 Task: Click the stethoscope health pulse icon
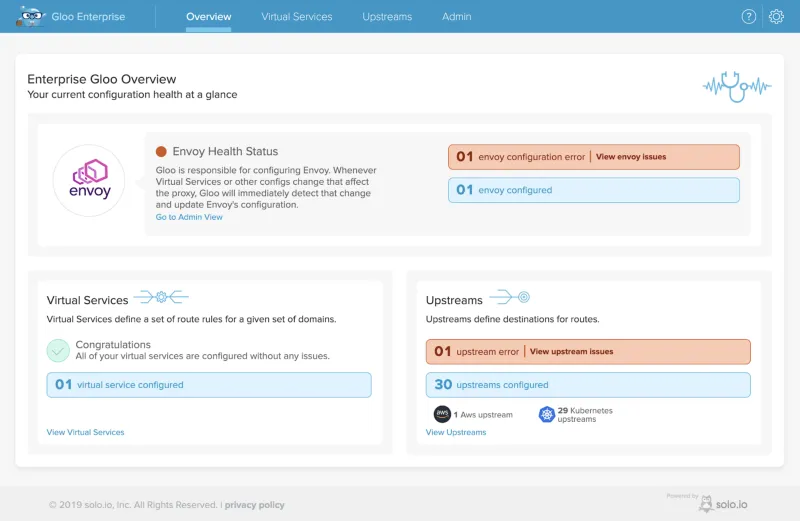click(737, 87)
